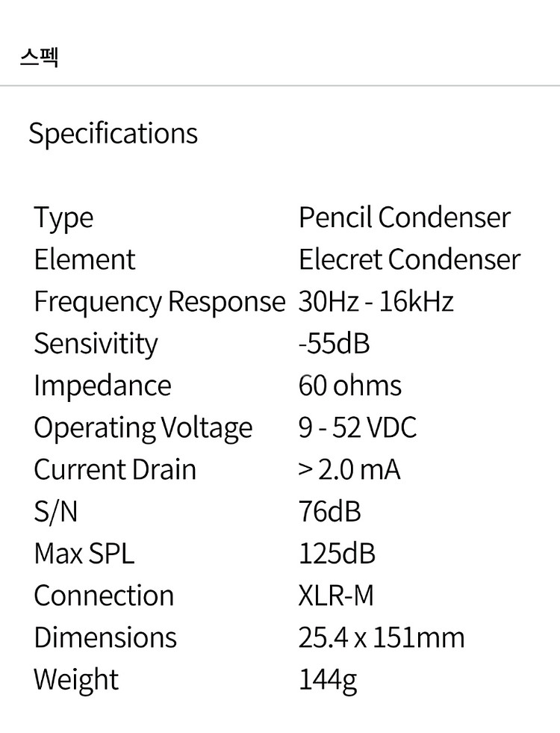This screenshot has width=560, height=733.
Task: Click the 스펙 section heading
Action: tap(39, 57)
